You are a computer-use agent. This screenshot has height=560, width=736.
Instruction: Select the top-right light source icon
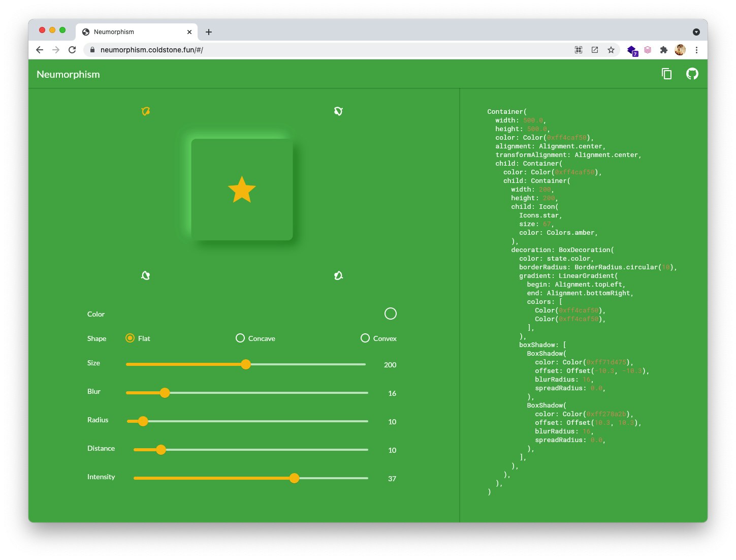(x=338, y=111)
